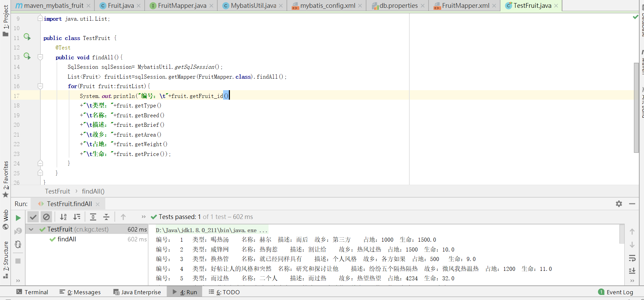Toggle the Run tool window button
The image size is (644, 300).
[x=185, y=292]
